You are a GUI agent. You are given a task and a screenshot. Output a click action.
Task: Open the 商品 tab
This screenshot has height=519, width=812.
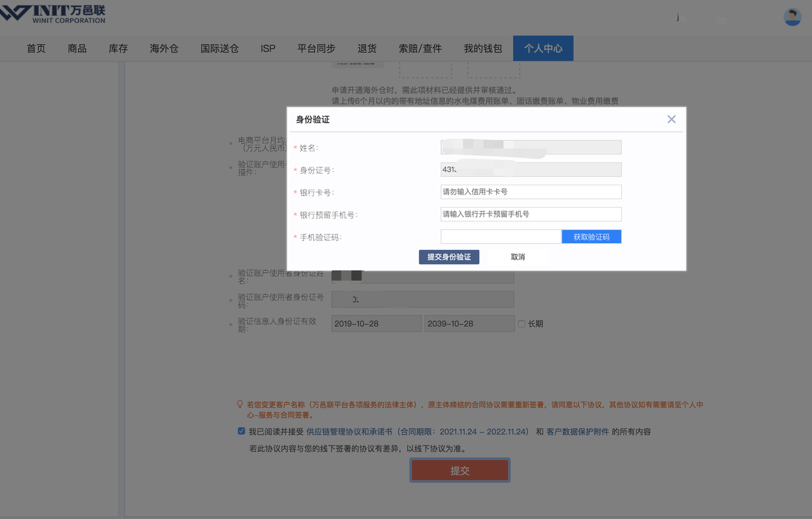pos(77,48)
